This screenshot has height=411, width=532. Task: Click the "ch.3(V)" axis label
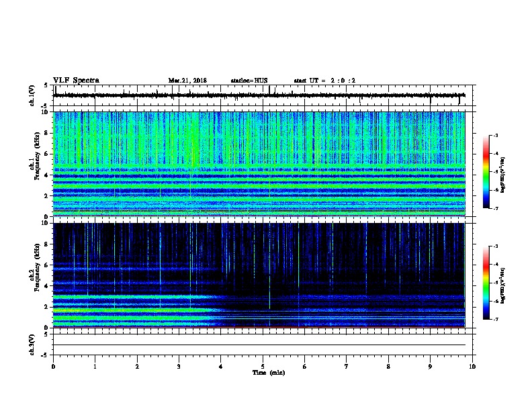click(32, 345)
